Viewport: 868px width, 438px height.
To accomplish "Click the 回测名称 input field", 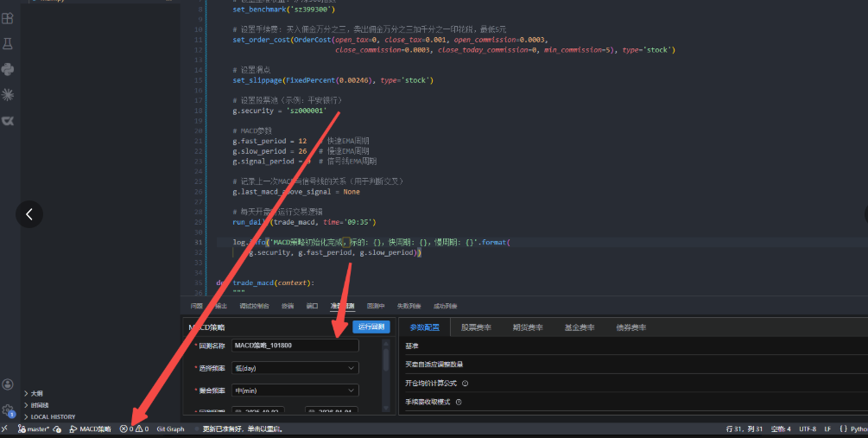I will pyautogui.click(x=295, y=346).
